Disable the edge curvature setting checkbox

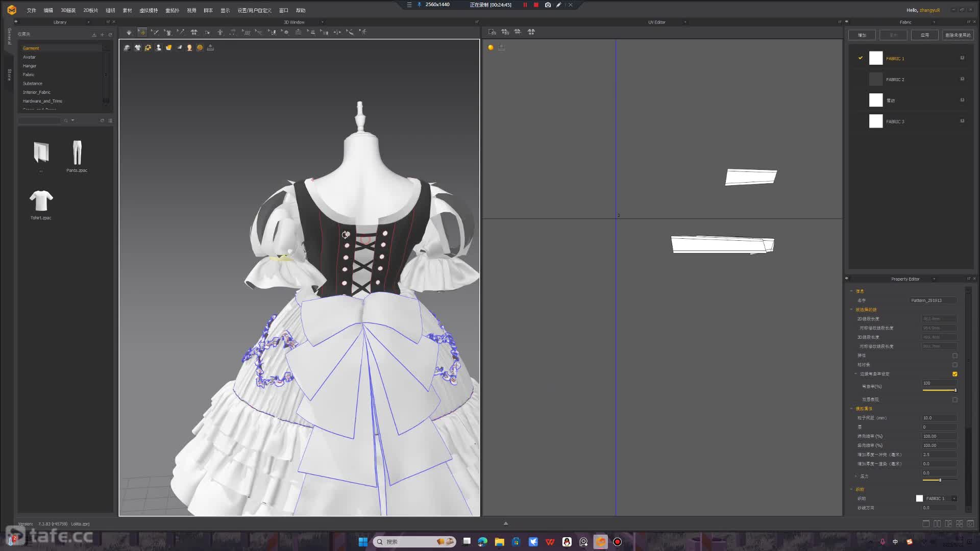coord(955,374)
